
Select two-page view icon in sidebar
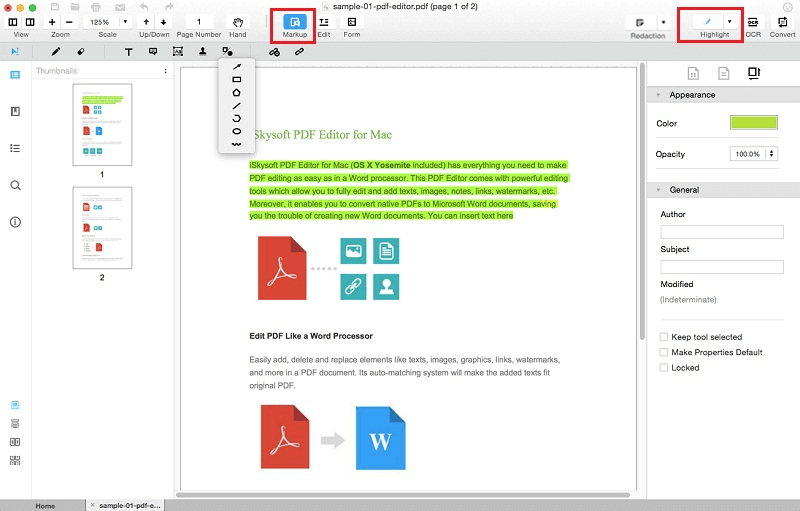[15, 442]
